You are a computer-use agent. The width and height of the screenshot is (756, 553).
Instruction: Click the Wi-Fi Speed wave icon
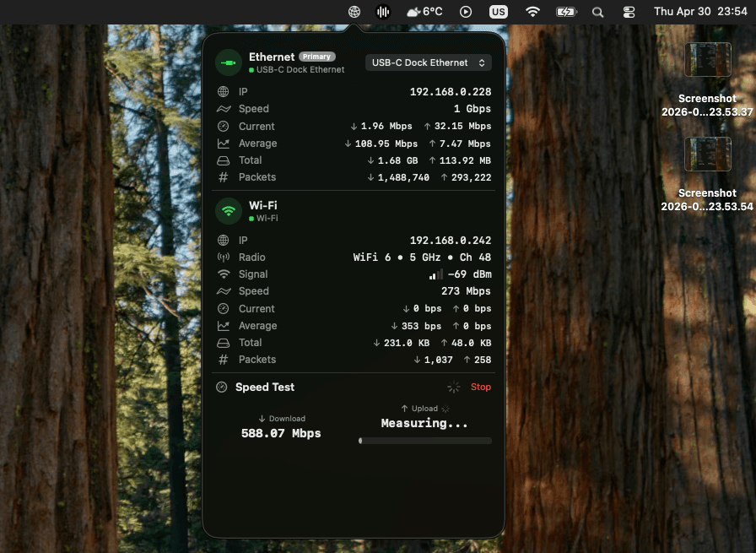click(x=224, y=291)
